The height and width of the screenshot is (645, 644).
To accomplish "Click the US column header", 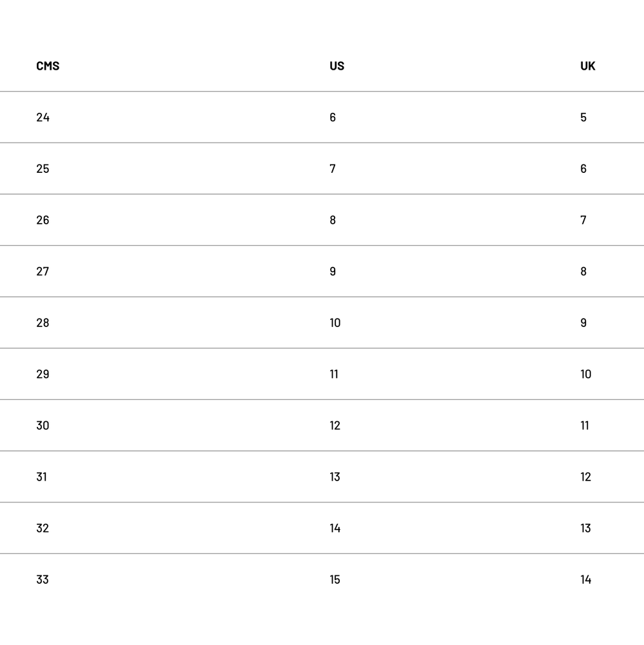I will (337, 66).
